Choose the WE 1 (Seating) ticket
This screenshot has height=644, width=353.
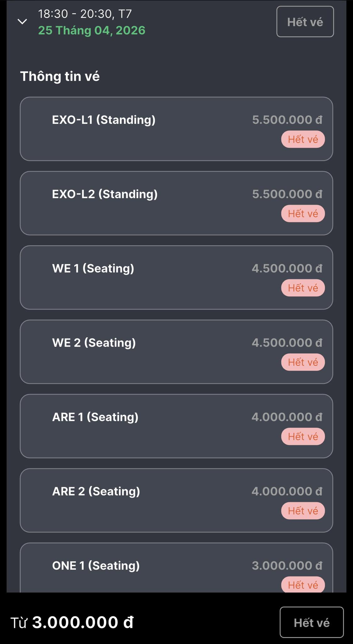(176, 277)
